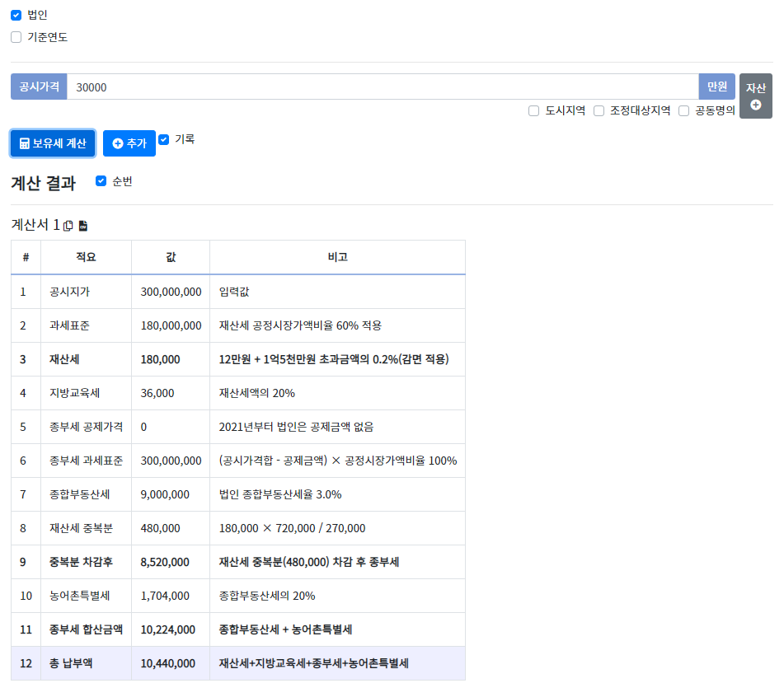Click the note 종합부동산세 + 농어촌특별세

point(285,629)
